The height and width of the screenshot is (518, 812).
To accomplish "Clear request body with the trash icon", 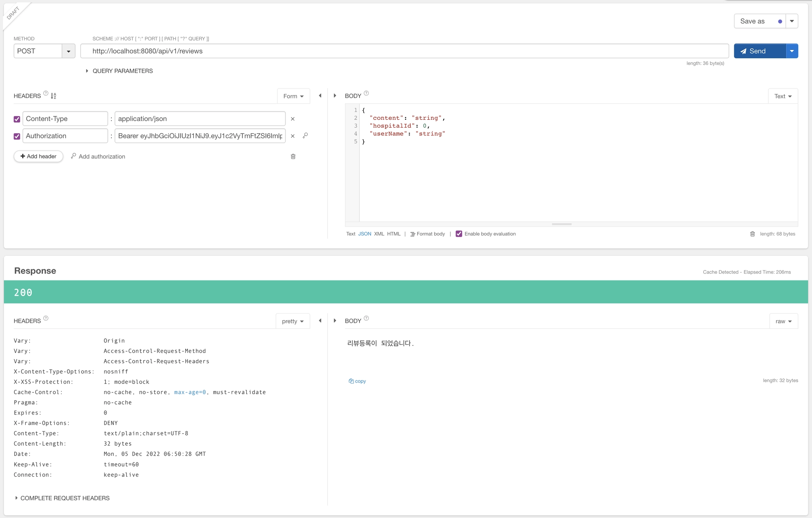I will (752, 234).
